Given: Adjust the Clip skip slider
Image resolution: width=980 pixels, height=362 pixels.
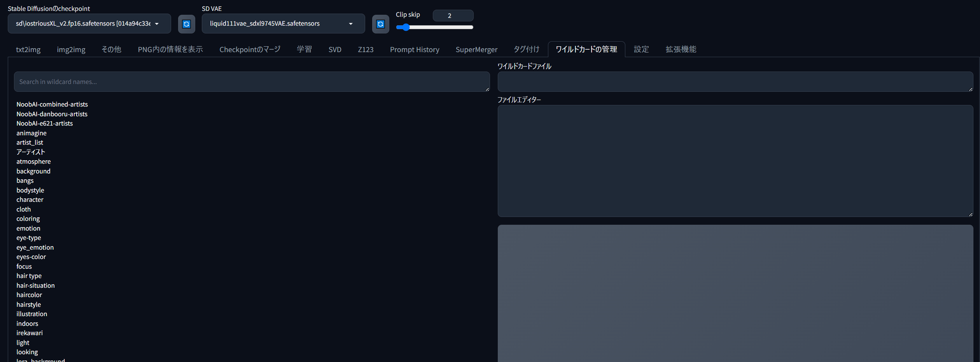Looking at the screenshot, I should [434, 27].
